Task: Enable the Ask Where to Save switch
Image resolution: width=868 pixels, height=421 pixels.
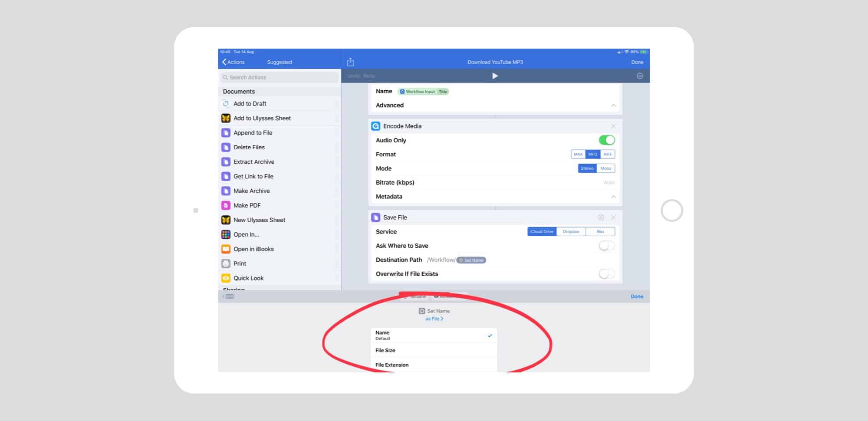Action: tap(607, 246)
